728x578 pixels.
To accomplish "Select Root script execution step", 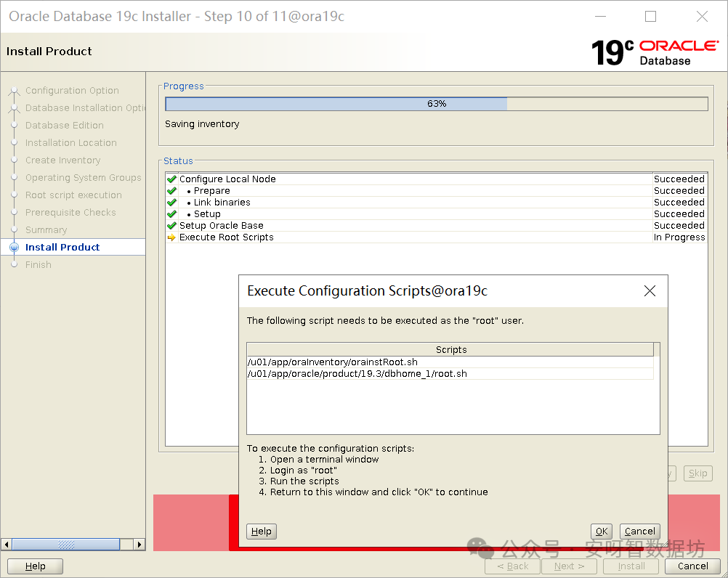I will pyautogui.click(x=73, y=195).
